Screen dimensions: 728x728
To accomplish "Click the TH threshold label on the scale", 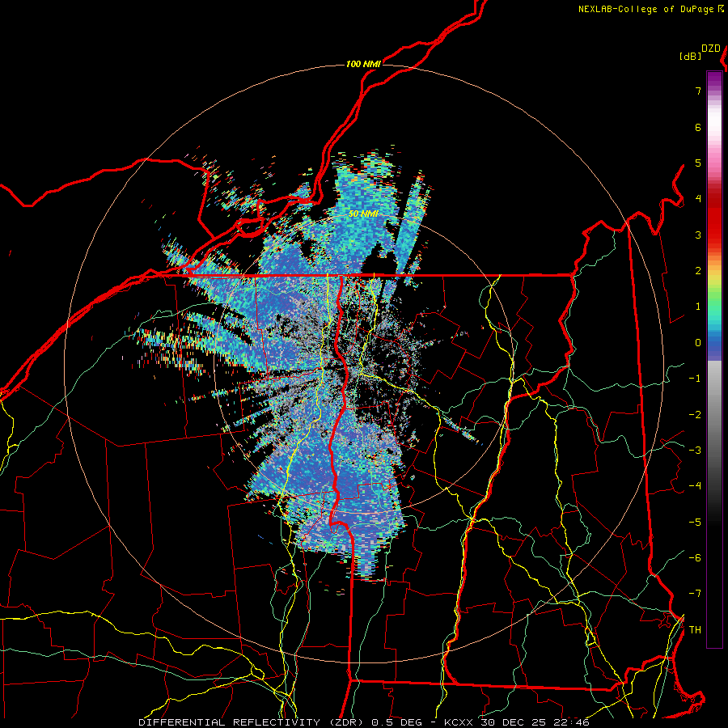I will click(695, 629).
